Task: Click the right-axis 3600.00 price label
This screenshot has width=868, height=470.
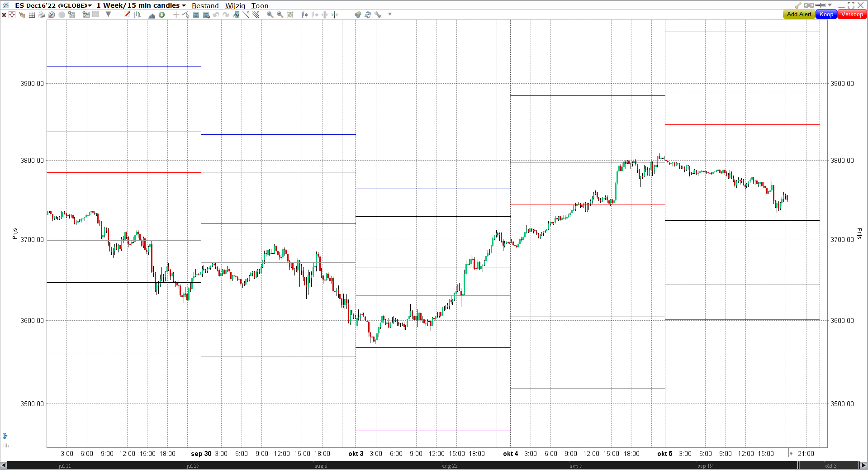Action: point(842,321)
